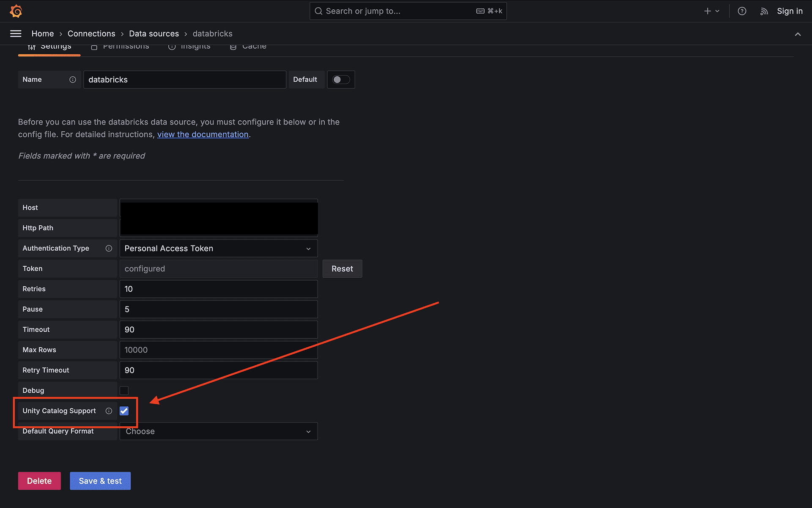Screen dimensions: 812x508
Task: Open view the documentation link
Action: pyautogui.click(x=203, y=134)
